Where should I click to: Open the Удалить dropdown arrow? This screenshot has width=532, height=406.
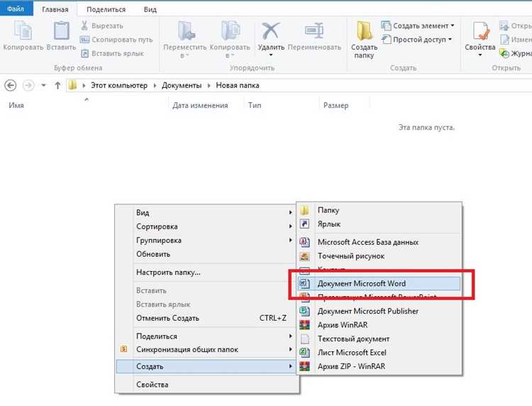pyautogui.click(x=271, y=55)
